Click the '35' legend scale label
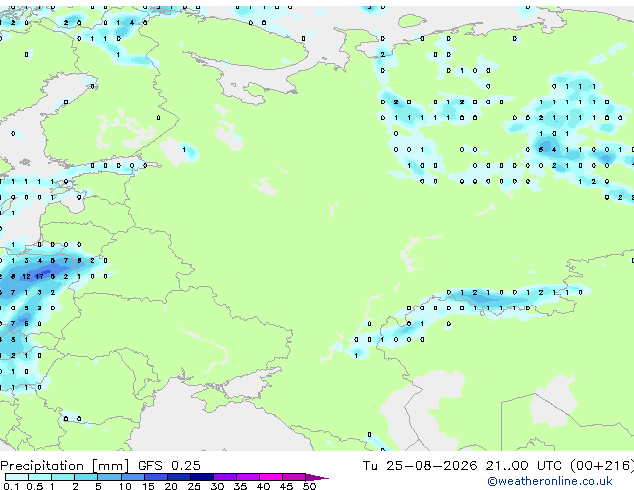Screen dimensions: 634x490 pos(240,486)
